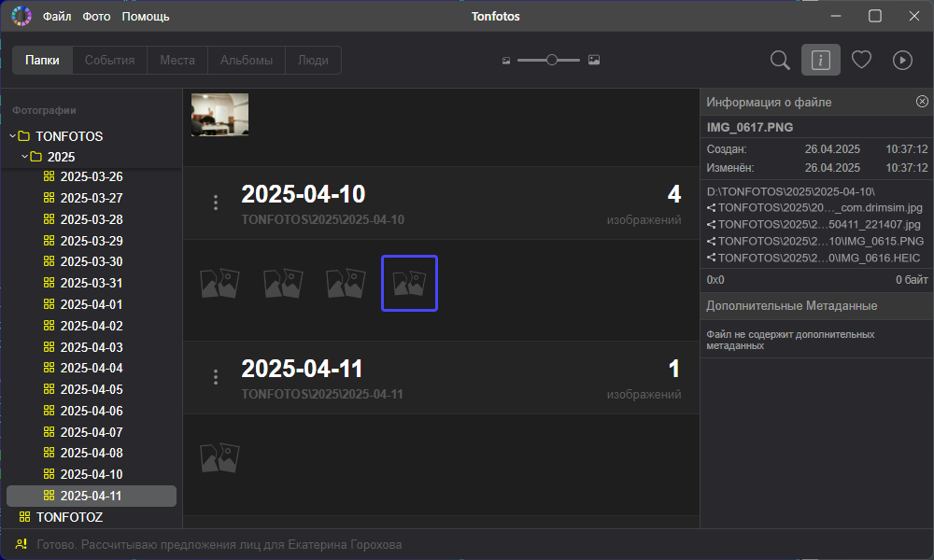The image size is (934, 560).
Task: Click the 2025-04-10 section heading
Action: (x=304, y=195)
